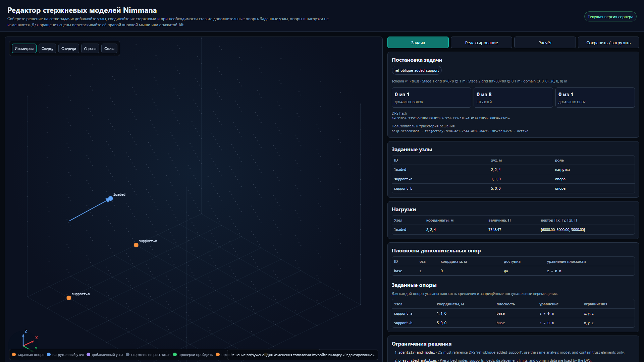Image resolution: width=644 pixels, height=362 pixels.
Task: Click the load magnitude value 7348.47
Action: coord(495,230)
